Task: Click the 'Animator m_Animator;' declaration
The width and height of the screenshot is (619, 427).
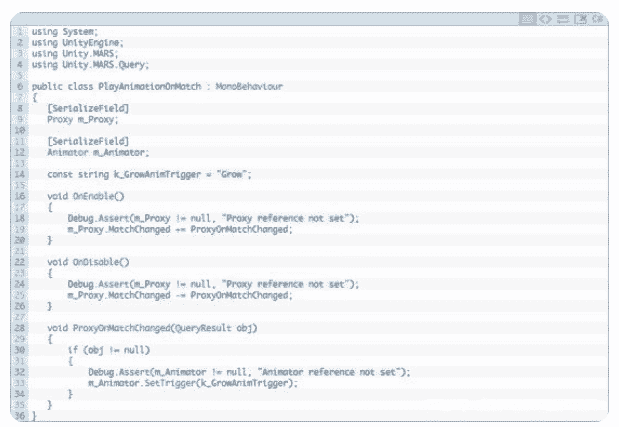Action: pyautogui.click(x=98, y=153)
